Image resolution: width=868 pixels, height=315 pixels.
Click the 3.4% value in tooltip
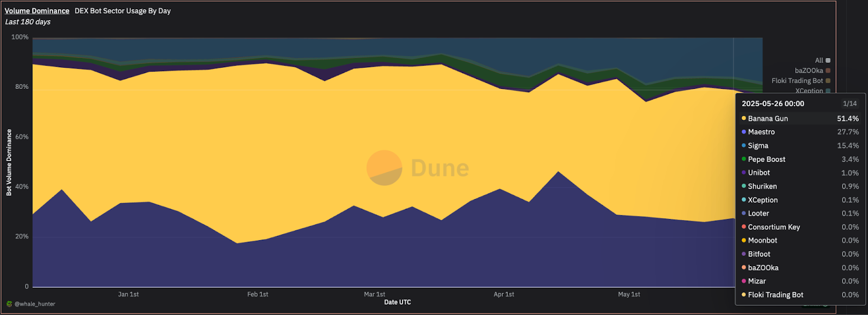click(850, 159)
